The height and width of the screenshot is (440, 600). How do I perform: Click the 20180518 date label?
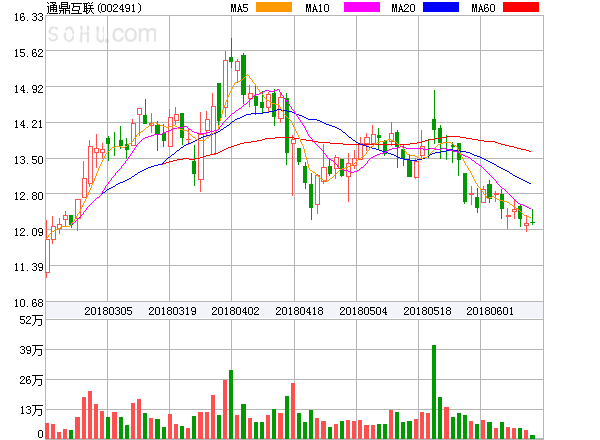point(427,311)
